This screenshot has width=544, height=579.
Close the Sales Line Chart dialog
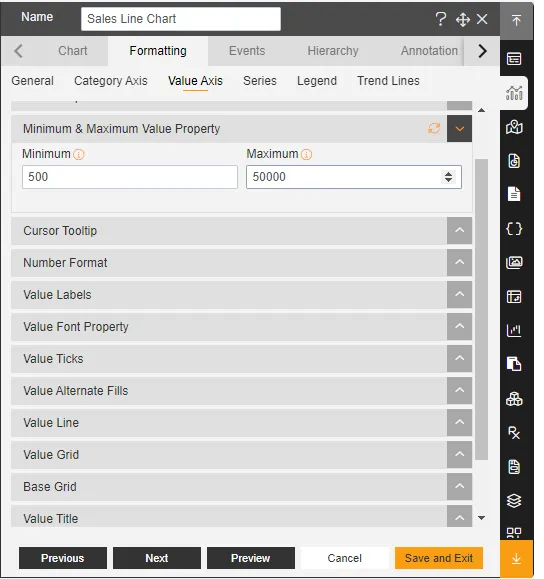[x=482, y=19]
